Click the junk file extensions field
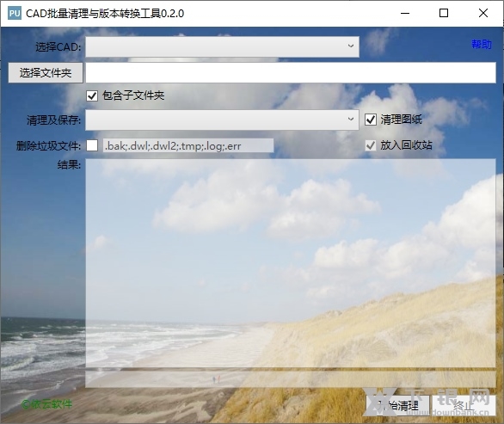Screen dimensions: 504x424 point(188,145)
